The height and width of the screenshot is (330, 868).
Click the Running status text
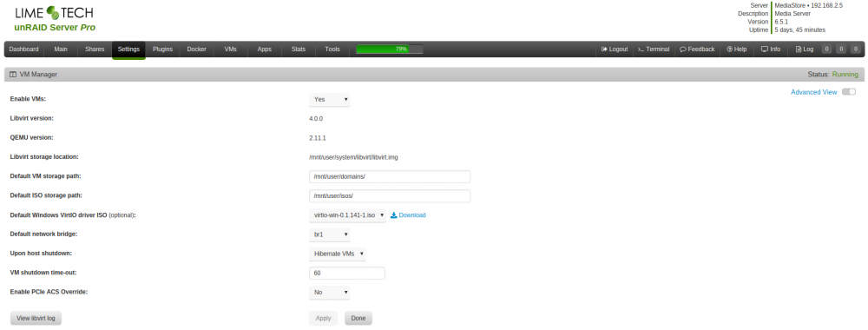point(845,74)
